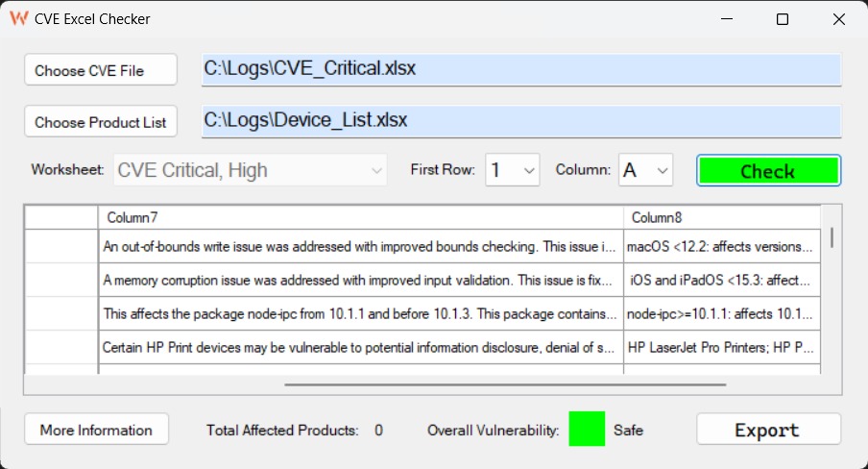The height and width of the screenshot is (469, 868).
Task: Click the vertical scrollbar of the table
Action: (x=832, y=236)
